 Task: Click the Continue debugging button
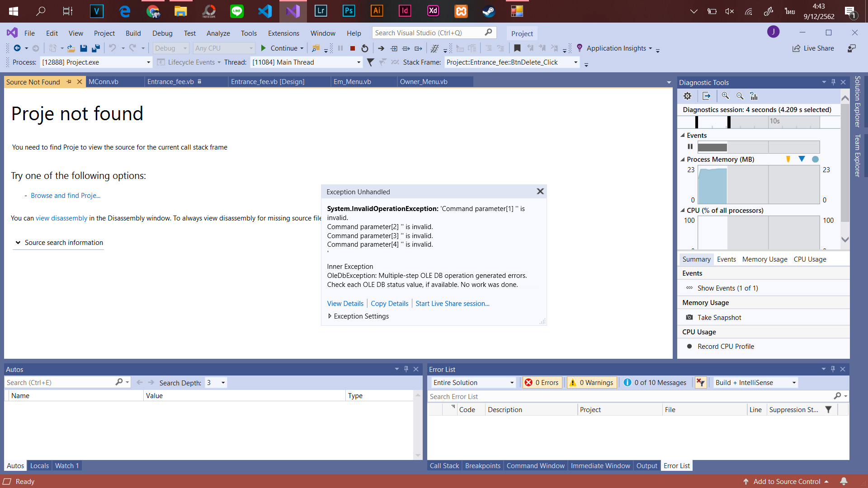point(282,48)
